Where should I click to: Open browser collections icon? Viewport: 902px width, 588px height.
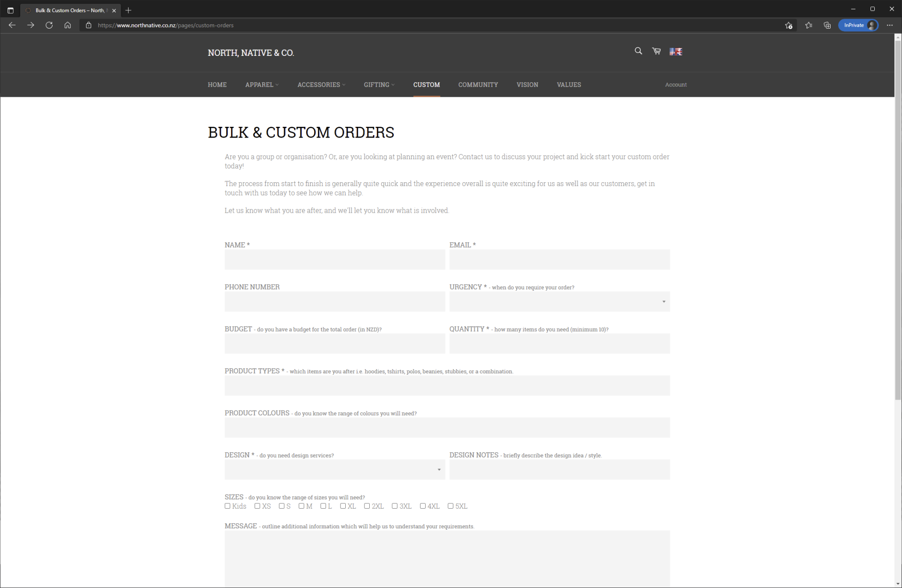827,25
